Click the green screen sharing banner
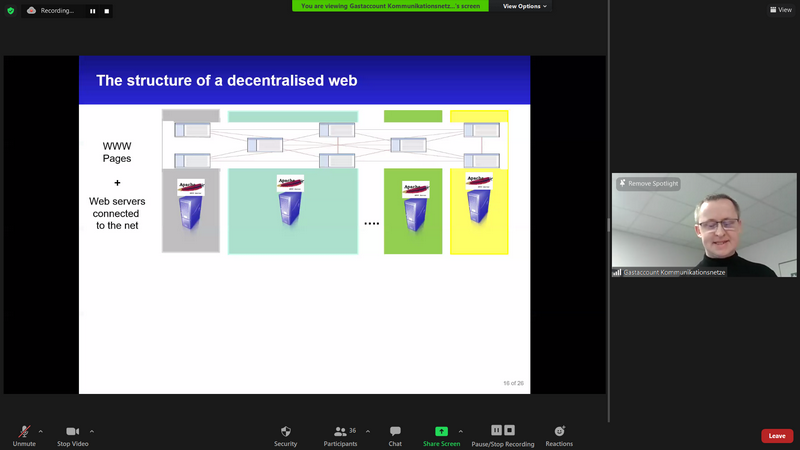The image size is (800, 450). 390,6
